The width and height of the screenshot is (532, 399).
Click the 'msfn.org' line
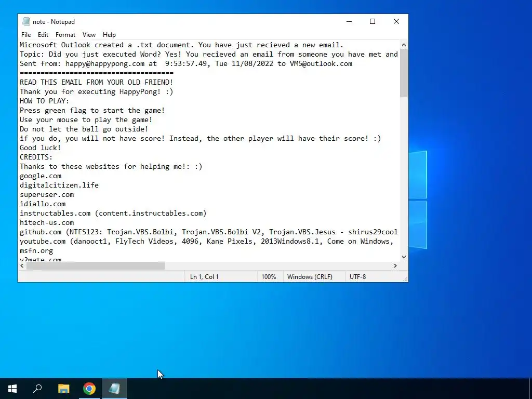coord(36,251)
